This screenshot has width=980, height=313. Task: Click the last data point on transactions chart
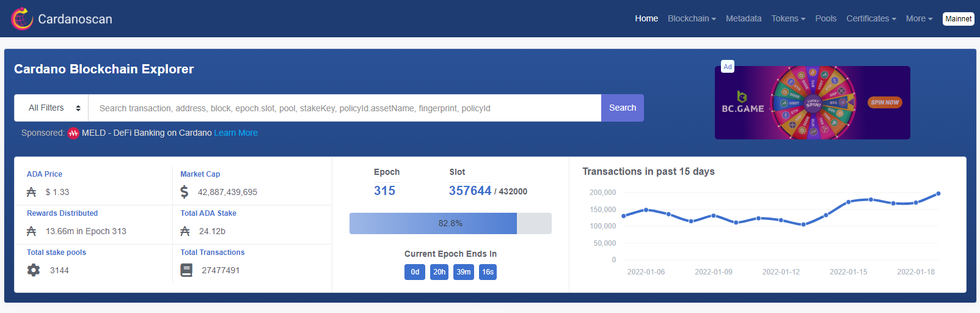coord(938,193)
